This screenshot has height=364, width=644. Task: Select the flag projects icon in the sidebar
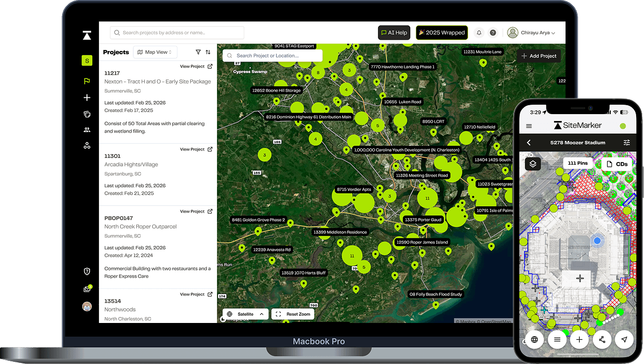87,81
